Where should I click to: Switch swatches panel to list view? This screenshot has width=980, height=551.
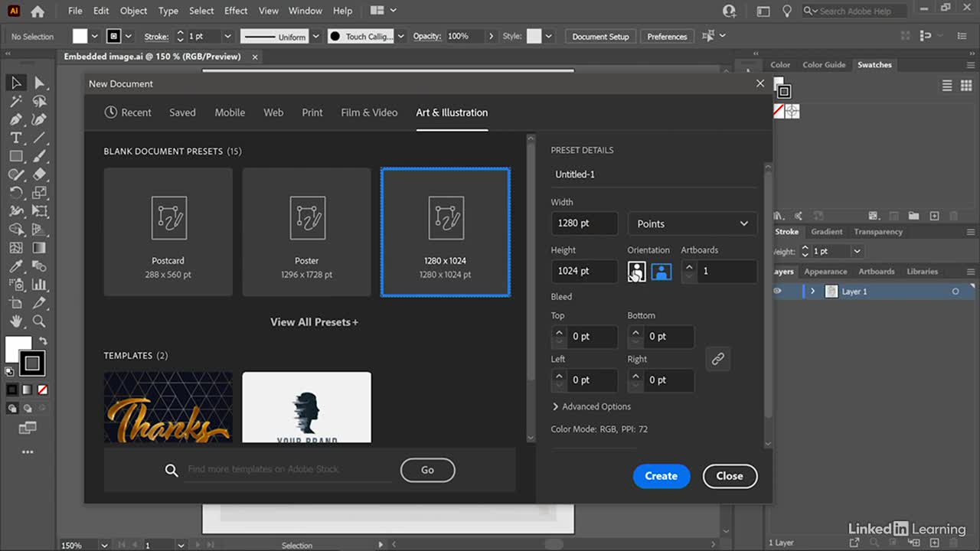[x=946, y=86]
